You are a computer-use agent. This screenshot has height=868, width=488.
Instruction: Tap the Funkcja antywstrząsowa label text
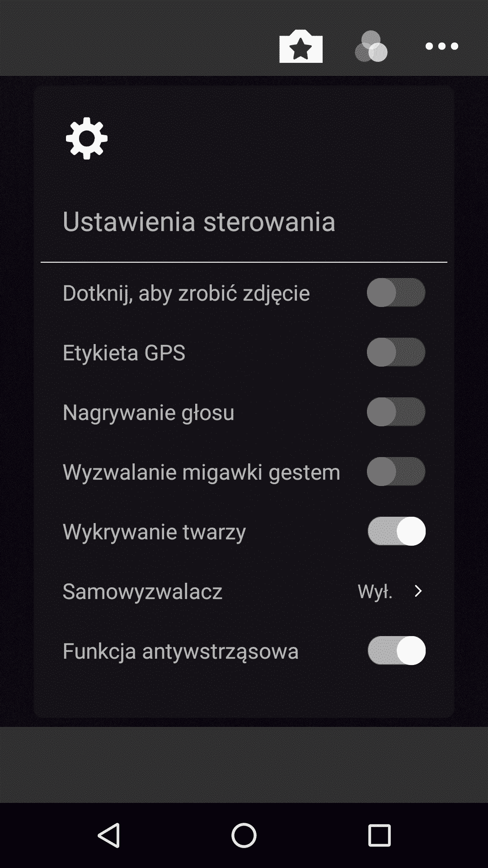tap(180, 651)
